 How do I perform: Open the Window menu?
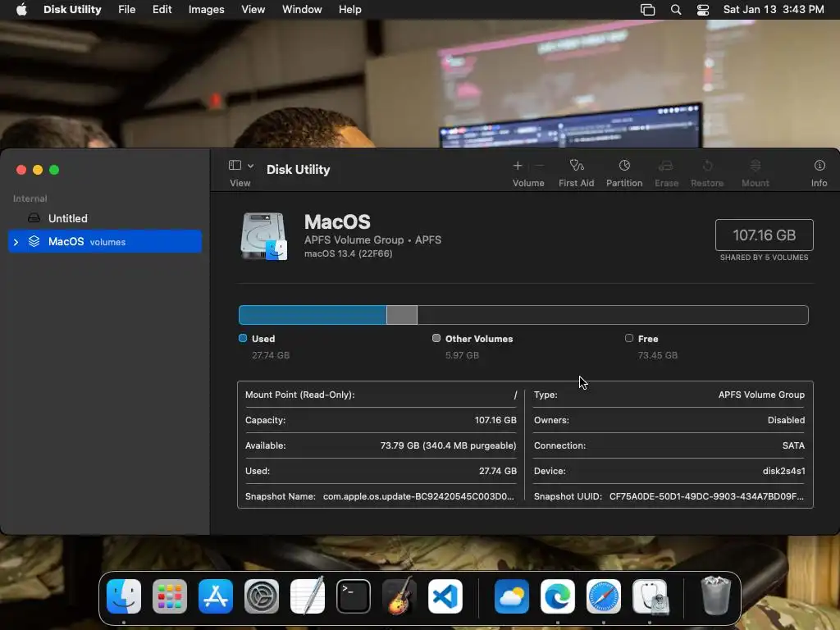click(x=302, y=10)
